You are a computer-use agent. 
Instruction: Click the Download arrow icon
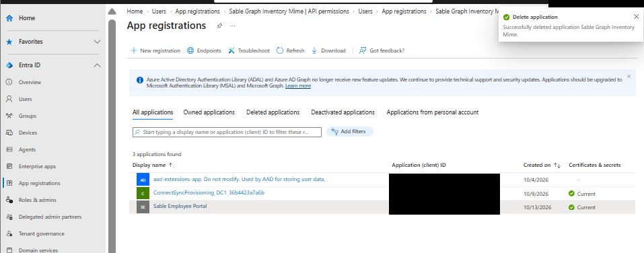314,50
